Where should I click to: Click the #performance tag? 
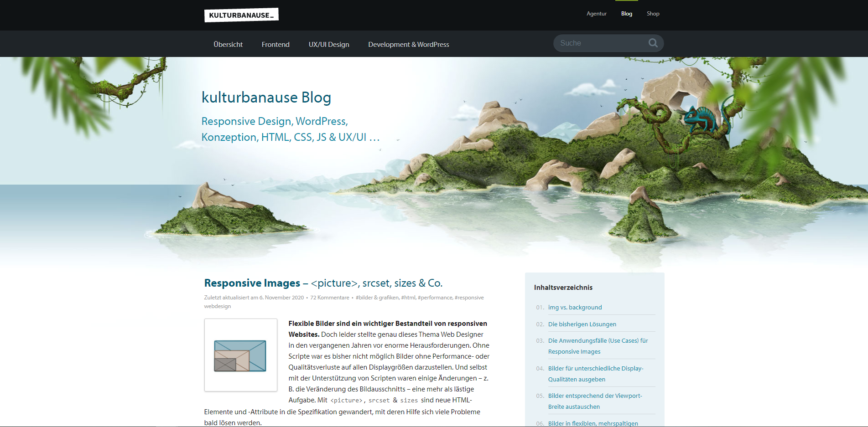[x=435, y=298]
